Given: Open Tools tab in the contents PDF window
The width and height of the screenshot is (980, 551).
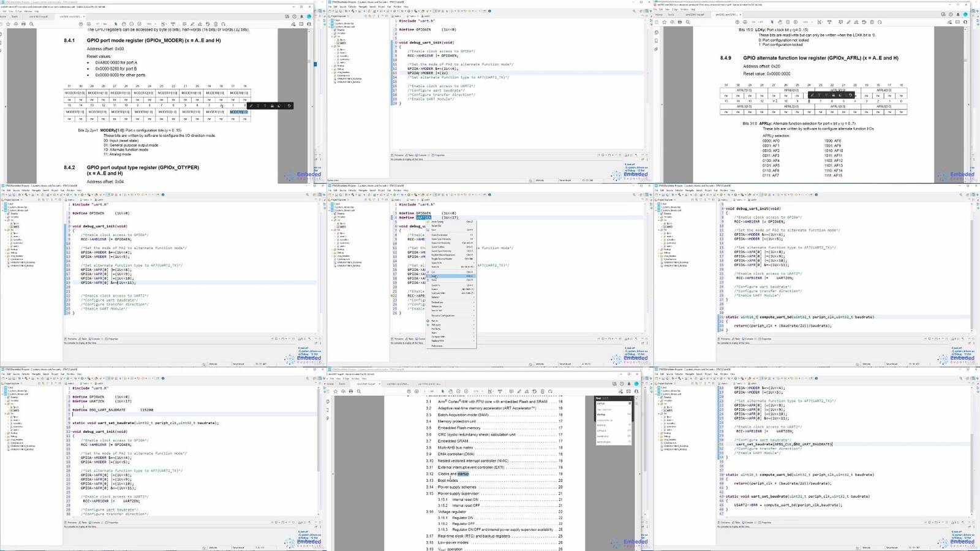Looking at the screenshot, I should 342,384.
